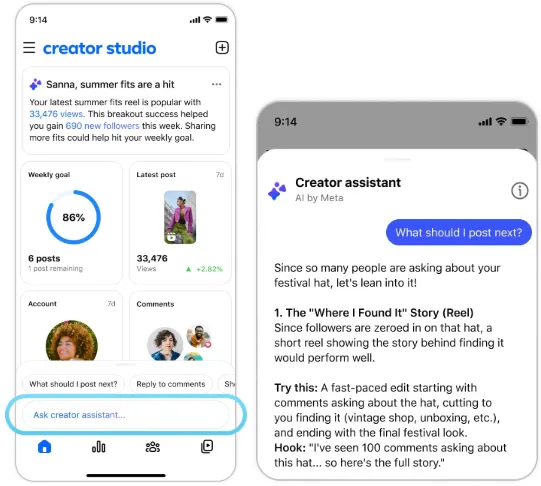Open the Comments card title

coord(155,304)
